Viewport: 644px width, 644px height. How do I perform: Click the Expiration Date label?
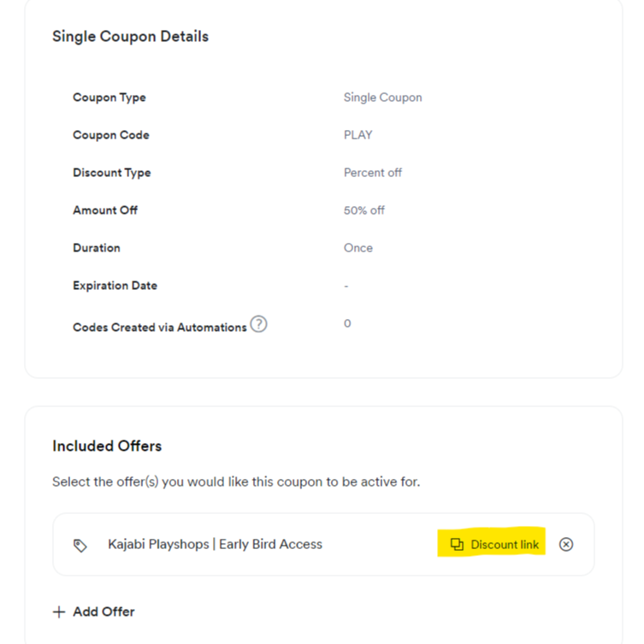click(x=115, y=286)
